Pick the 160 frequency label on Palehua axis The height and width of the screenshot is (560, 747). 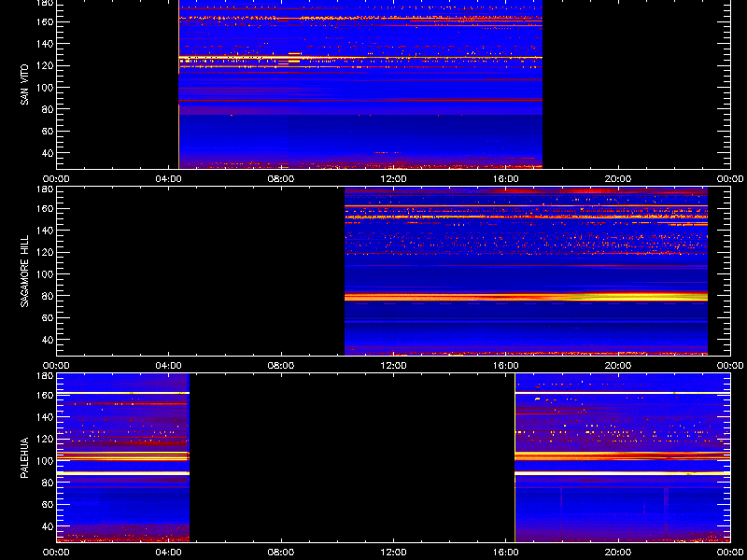click(x=46, y=395)
